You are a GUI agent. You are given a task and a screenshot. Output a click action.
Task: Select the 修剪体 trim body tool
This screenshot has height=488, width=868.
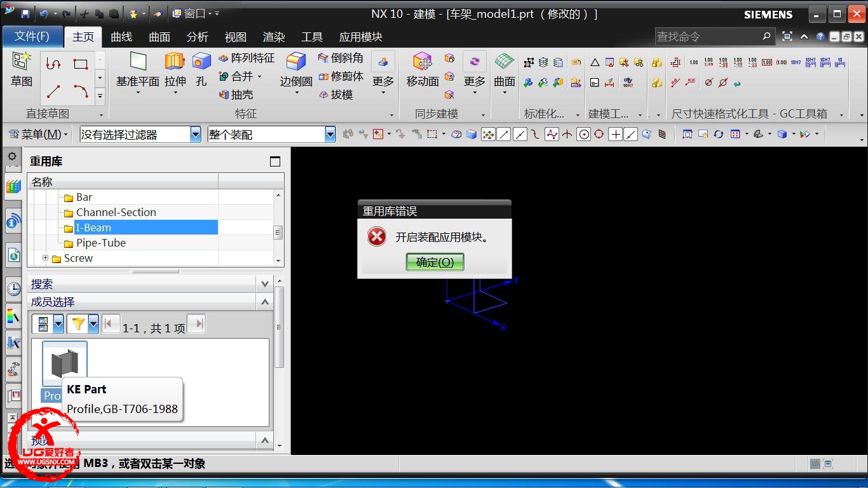coord(341,76)
